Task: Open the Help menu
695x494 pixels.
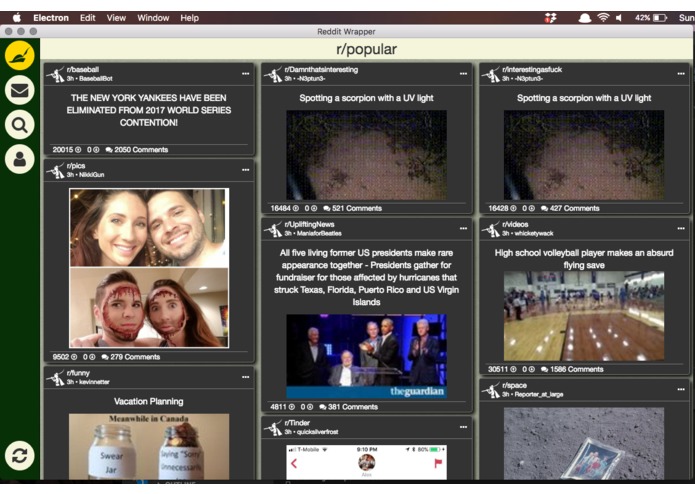Action: 189,18
